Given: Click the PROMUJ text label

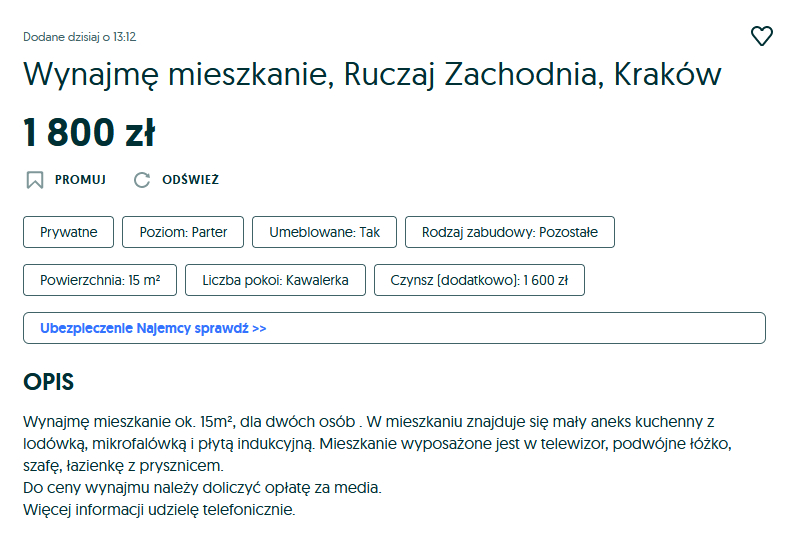Looking at the screenshot, I should tap(80, 180).
